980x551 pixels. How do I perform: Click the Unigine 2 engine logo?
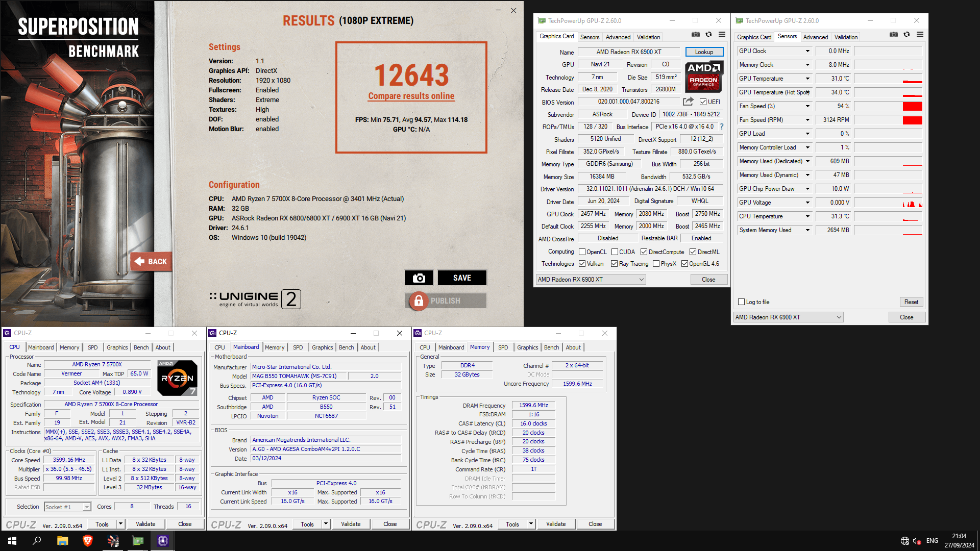point(255,299)
